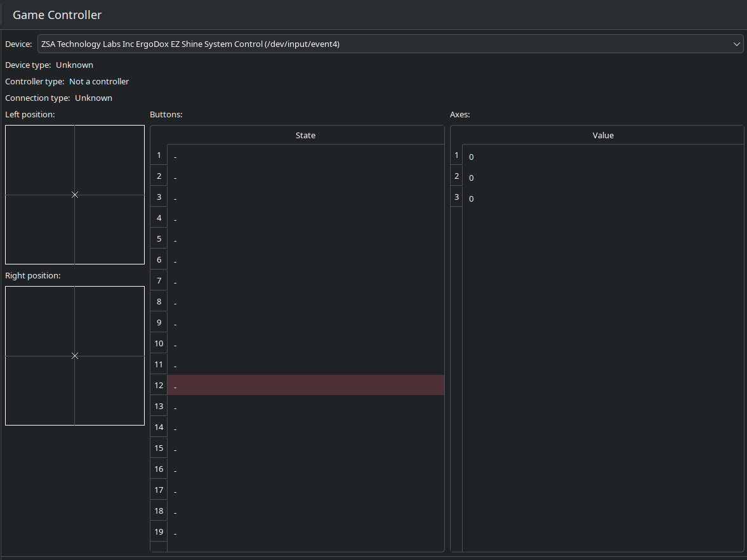Click the Game Controller title heading
This screenshot has height=560, width=747.
click(x=57, y=15)
